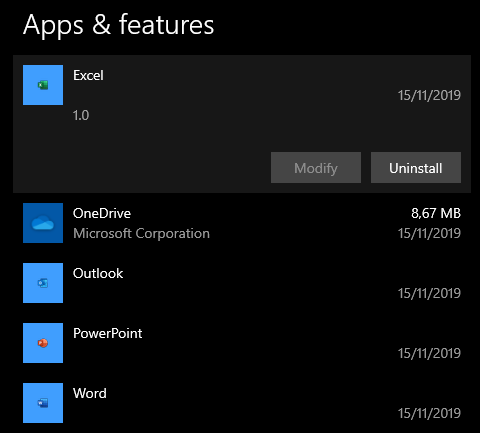
Task: Click the Outlook app icon
Action: tap(43, 283)
